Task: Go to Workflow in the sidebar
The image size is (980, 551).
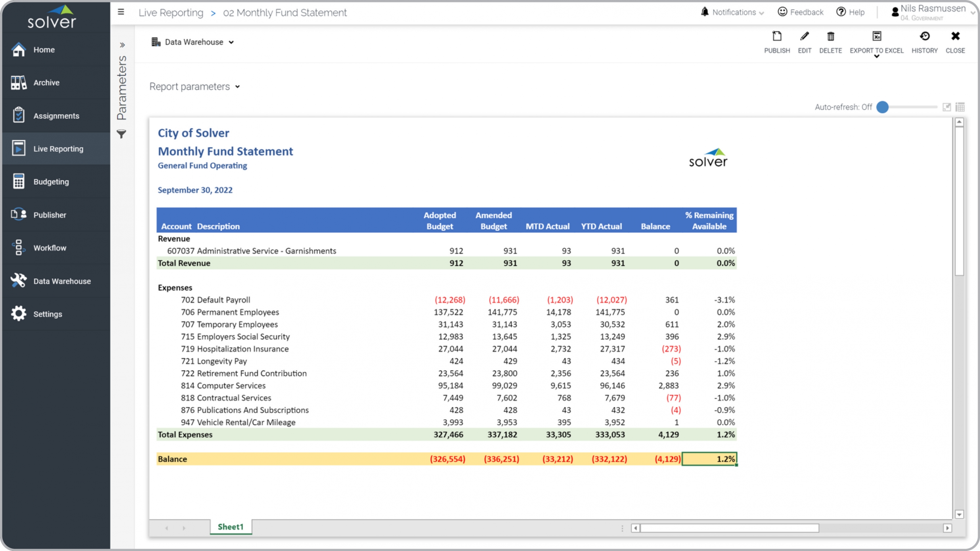Action: tap(50, 248)
